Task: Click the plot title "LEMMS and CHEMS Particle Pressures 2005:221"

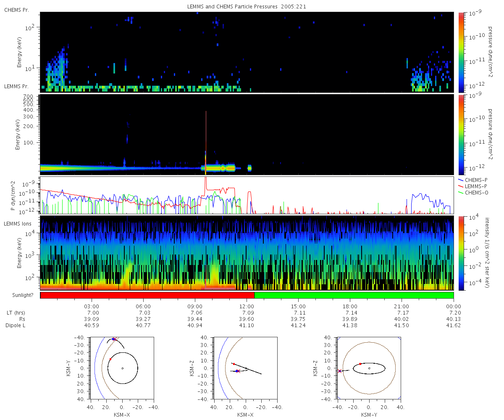Action: [246, 8]
